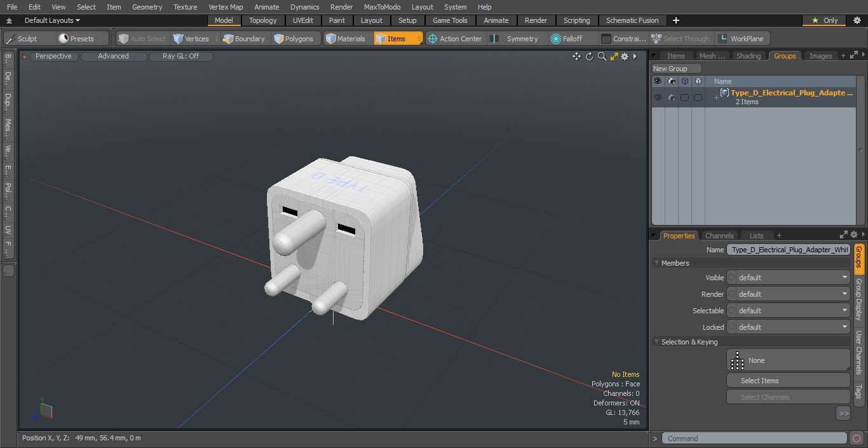
Task: Click the viewport rotate icon
Action: 589,57
